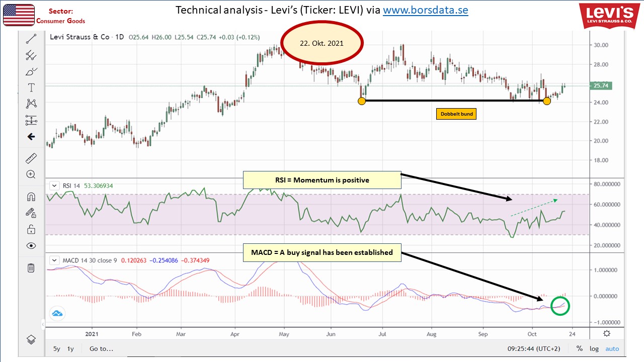This screenshot has height=362, width=644.
Task: Open the www.borsdata.se link
Action: coord(426,10)
